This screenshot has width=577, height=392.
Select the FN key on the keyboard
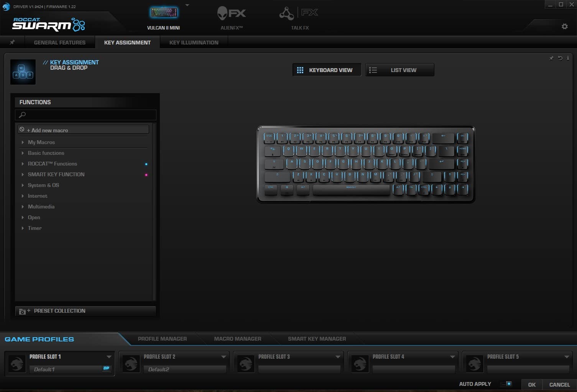tap(411, 189)
